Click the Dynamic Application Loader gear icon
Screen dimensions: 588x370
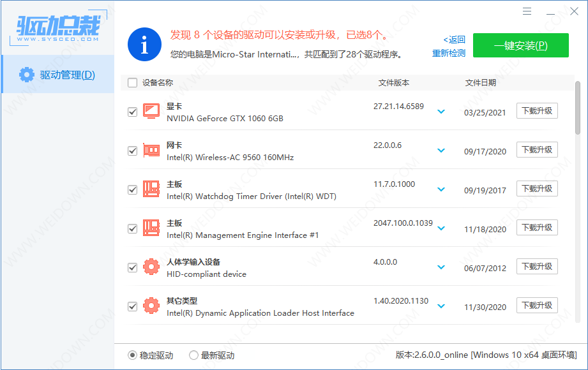click(x=151, y=306)
